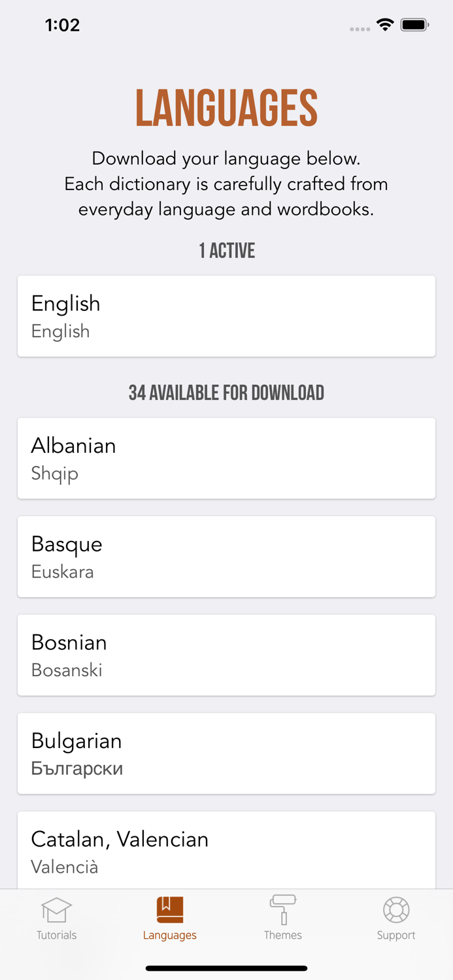Download the Albanian dictionary
The image size is (453, 980).
point(226,458)
